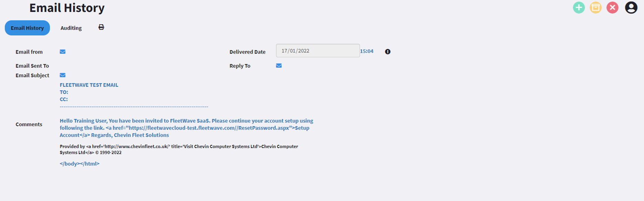Click the Hello Training User comments text

coord(186,128)
